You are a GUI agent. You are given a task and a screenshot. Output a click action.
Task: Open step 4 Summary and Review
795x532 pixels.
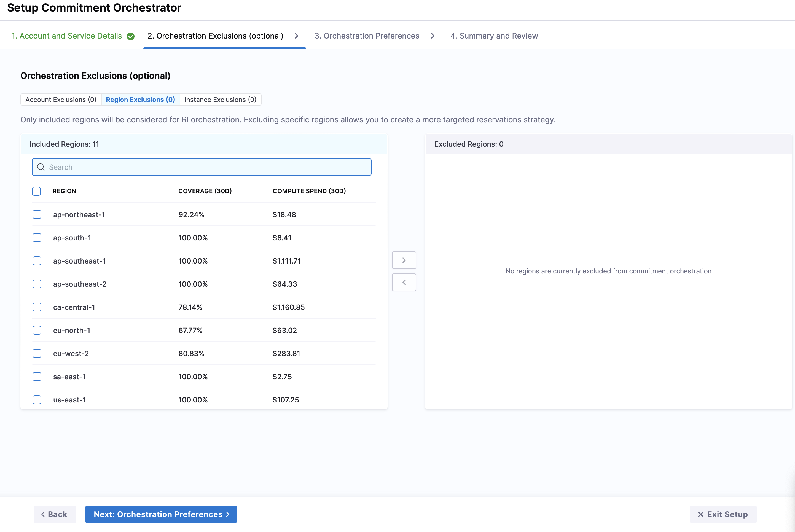click(494, 36)
